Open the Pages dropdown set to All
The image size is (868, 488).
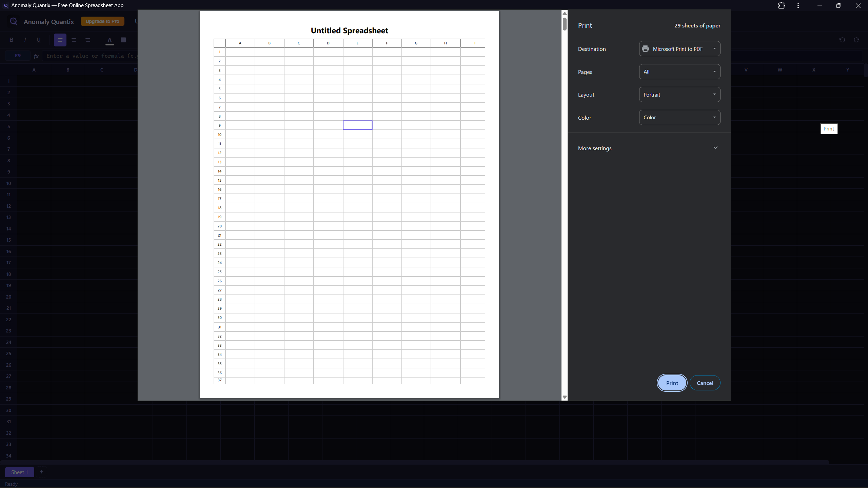point(679,72)
